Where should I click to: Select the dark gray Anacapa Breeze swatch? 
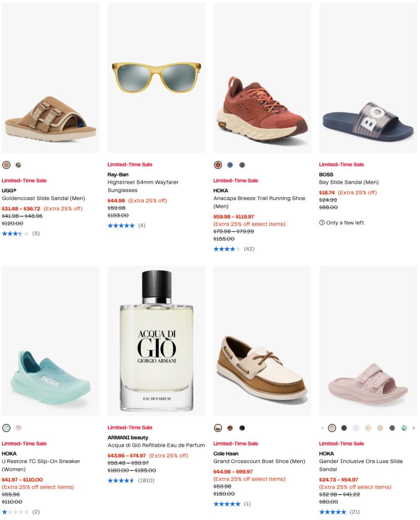[x=242, y=165]
